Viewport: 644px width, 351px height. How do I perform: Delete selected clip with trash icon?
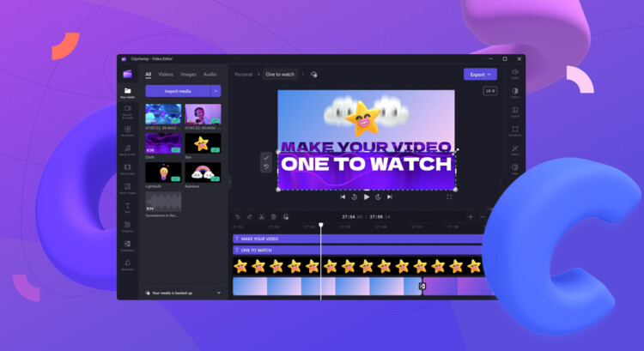[274, 217]
